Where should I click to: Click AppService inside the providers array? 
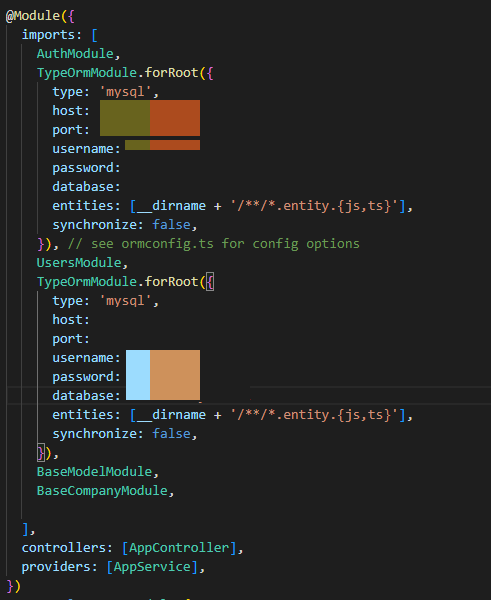tap(152, 567)
